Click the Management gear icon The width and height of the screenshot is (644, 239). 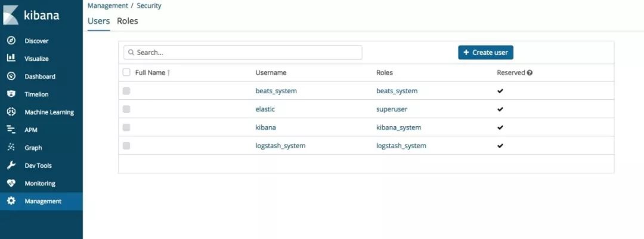[11, 201]
